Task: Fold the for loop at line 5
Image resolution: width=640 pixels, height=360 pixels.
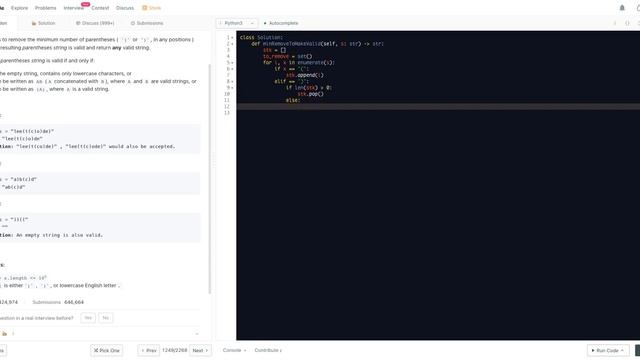Action: (x=232, y=63)
